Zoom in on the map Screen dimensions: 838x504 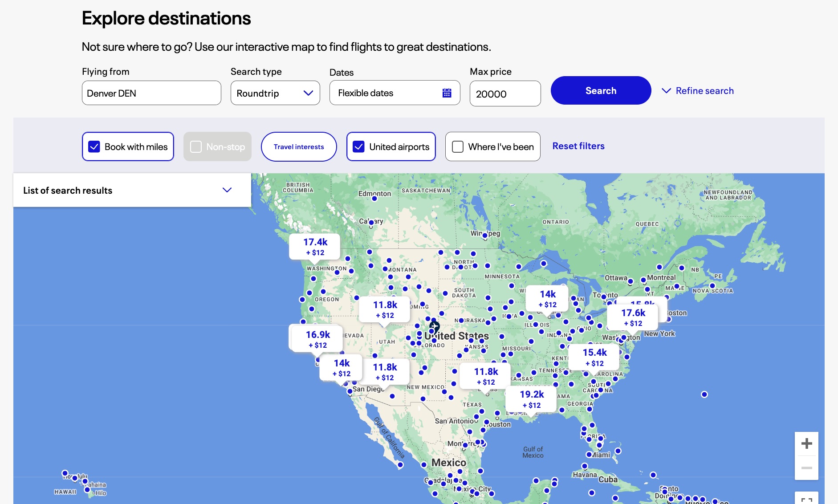806,443
